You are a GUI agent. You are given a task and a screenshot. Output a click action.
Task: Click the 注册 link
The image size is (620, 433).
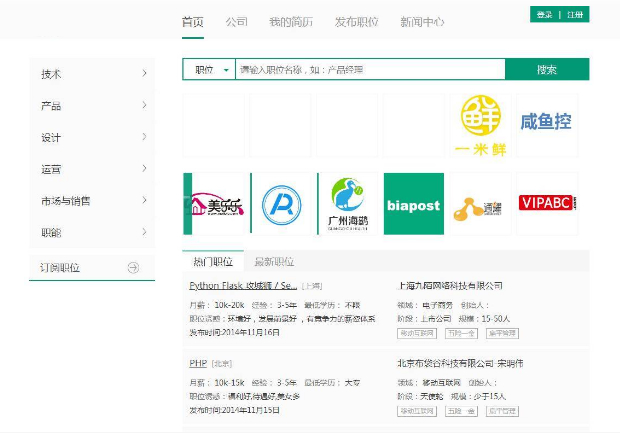[x=575, y=15]
